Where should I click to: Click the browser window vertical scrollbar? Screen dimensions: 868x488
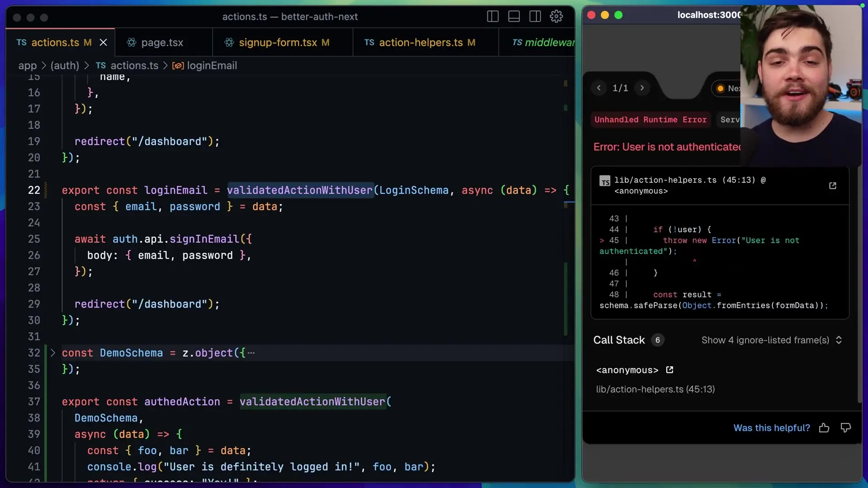tap(859, 285)
